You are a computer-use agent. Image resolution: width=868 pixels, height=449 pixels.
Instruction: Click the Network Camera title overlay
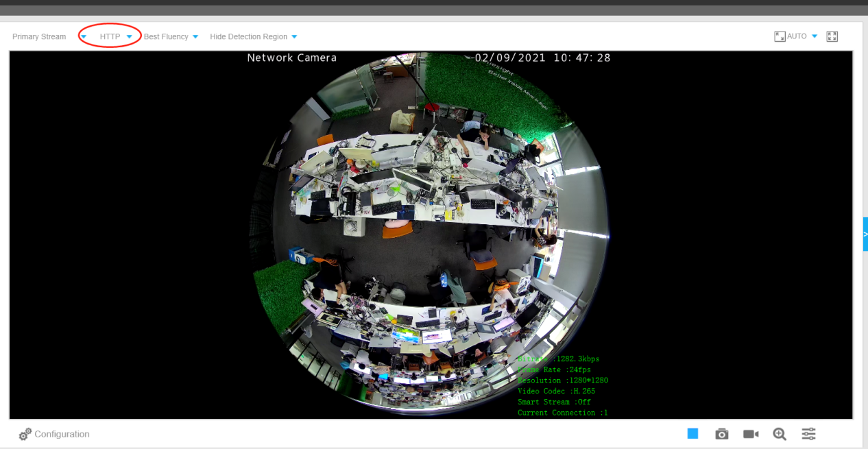pyautogui.click(x=291, y=58)
